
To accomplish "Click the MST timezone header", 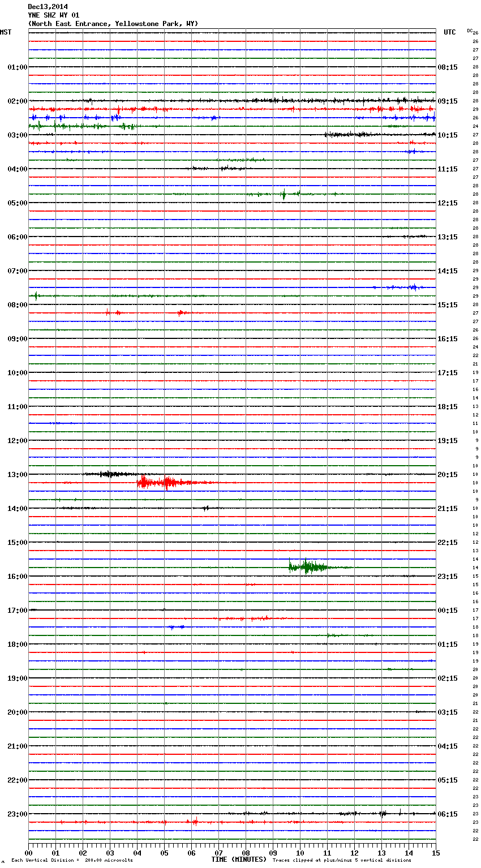I will [6, 32].
